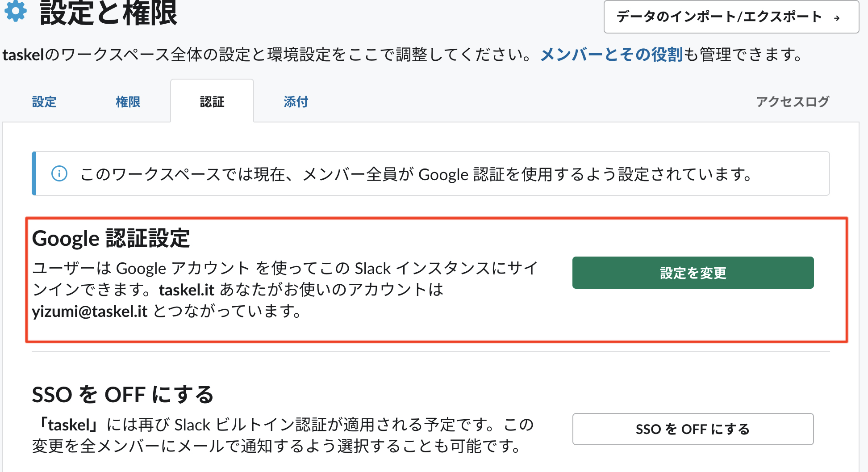Open the アクセスログ link
Viewport: 868px width, 472px height.
pos(793,102)
